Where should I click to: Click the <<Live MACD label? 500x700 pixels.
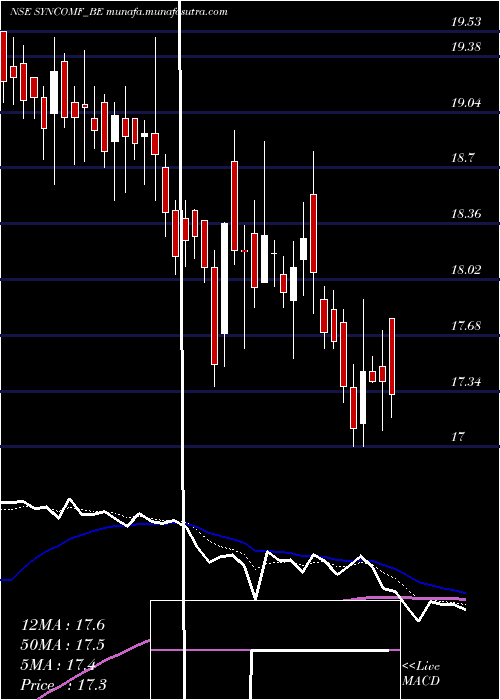click(421, 673)
